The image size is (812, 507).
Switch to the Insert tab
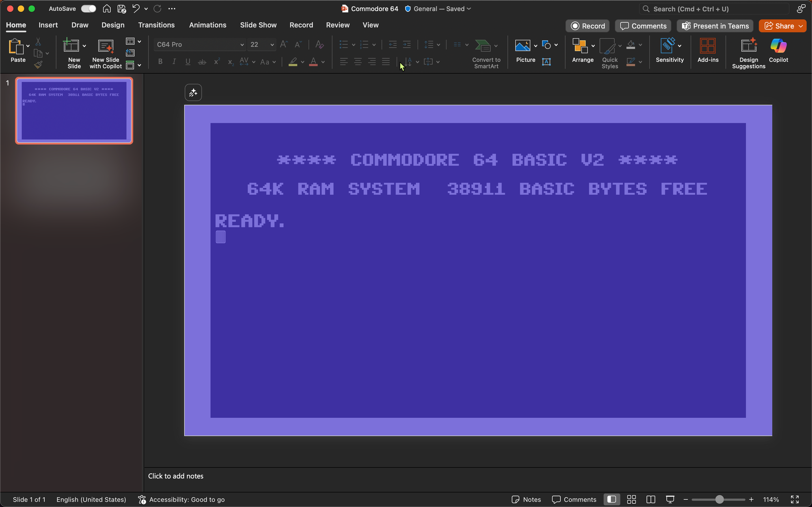(x=48, y=25)
